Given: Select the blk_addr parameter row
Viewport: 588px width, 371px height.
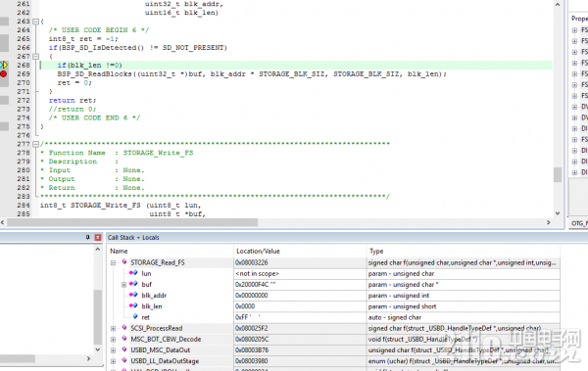Looking at the screenshot, I should 334,296.
